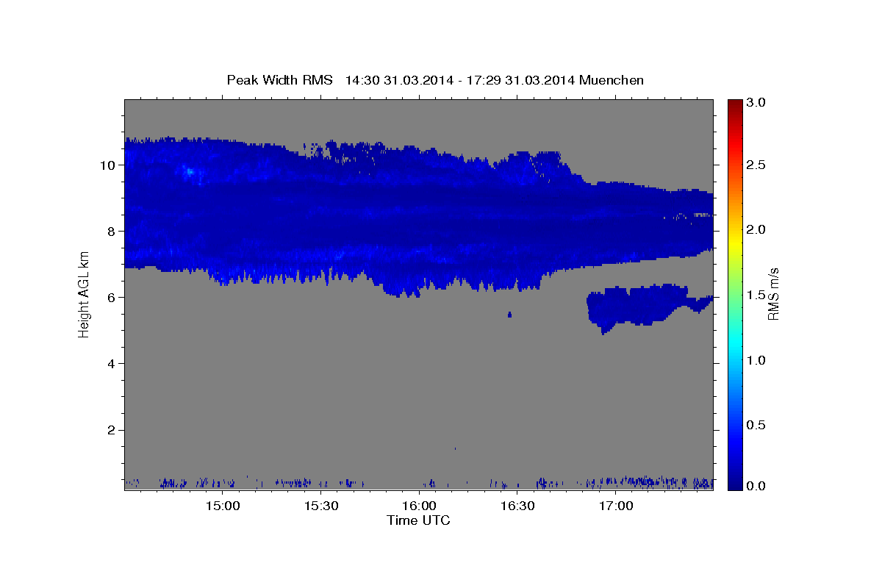Click the colorbar label '0.5'
Image resolution: width=882 pixels, height=588 pixels.
[x=756, y=425]
